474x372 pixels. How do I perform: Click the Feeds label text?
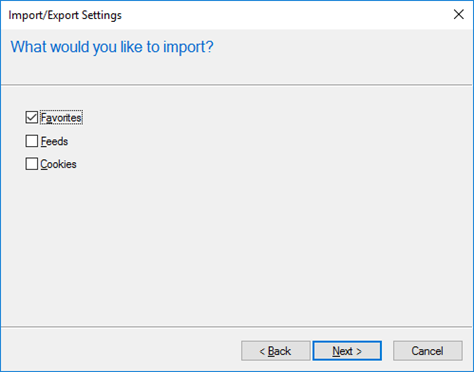click(x=54, y=141)
